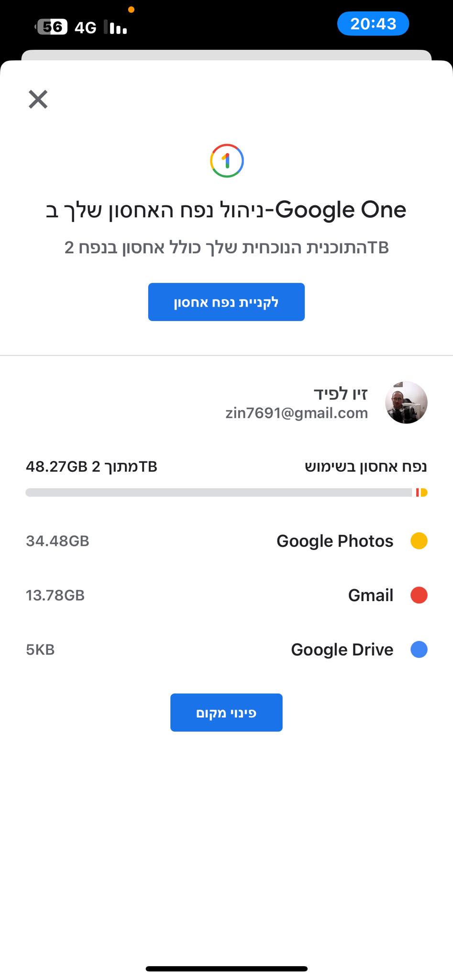Tap the 34.48GB Photos usage value
Image resolution: width=453 pixels, height=980 pixels.
click(x=57, y=541)
